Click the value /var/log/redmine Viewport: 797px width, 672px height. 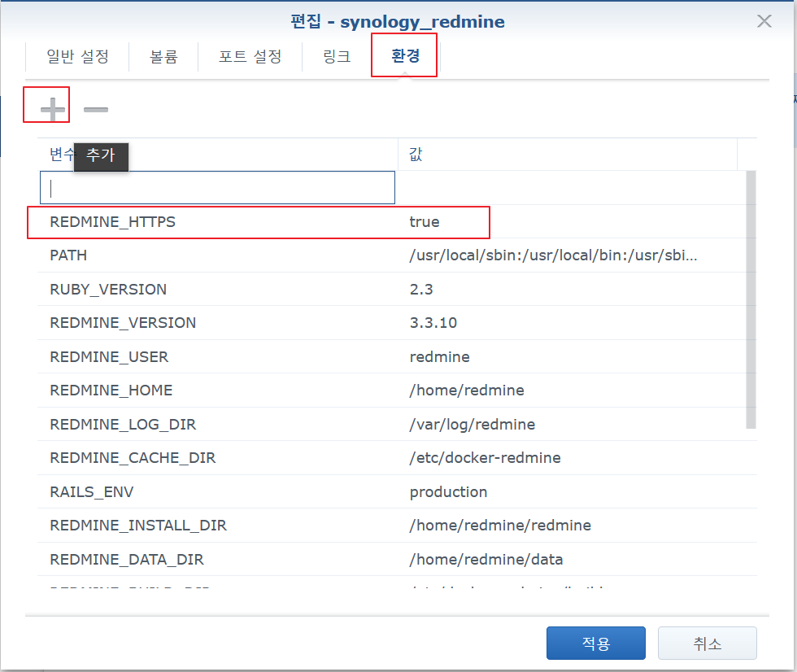(x=473, y=425)
